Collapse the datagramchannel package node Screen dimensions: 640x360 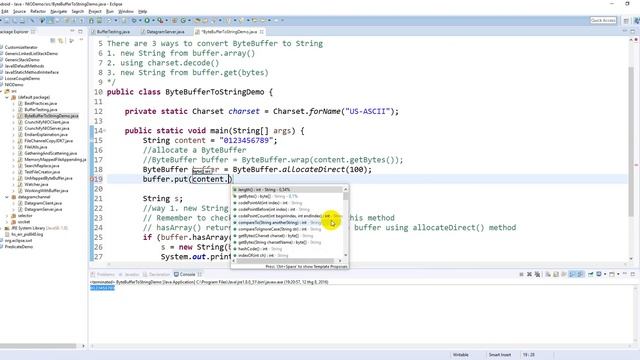pos(7,197)
